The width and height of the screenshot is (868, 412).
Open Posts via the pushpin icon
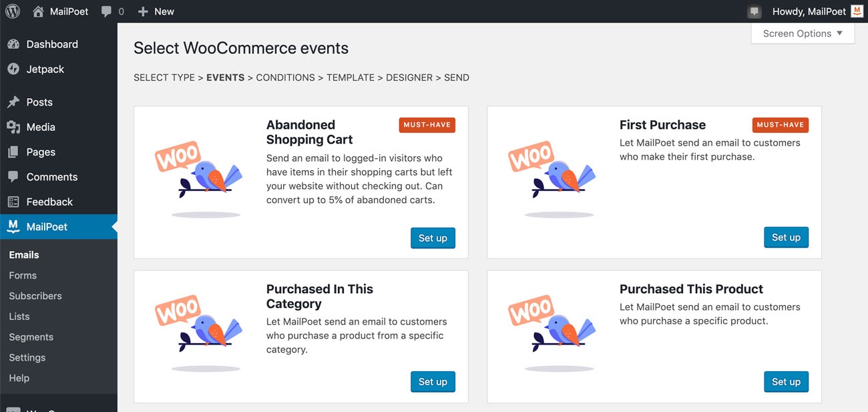pos(13,102)
